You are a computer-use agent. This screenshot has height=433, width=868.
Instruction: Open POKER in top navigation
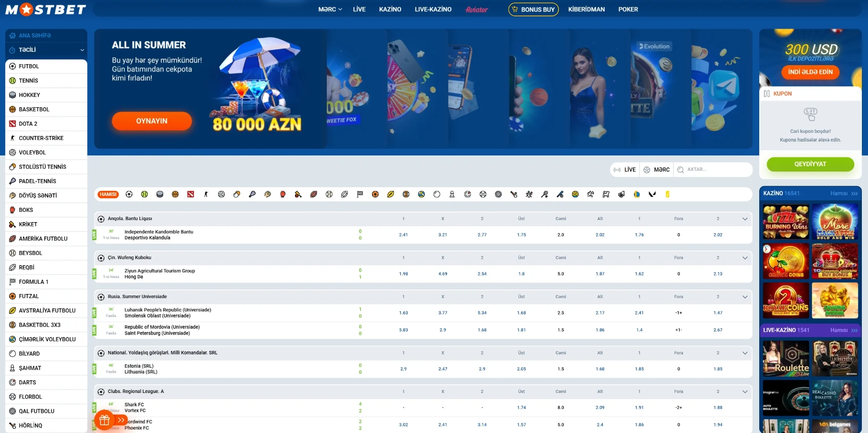[628, 9]
